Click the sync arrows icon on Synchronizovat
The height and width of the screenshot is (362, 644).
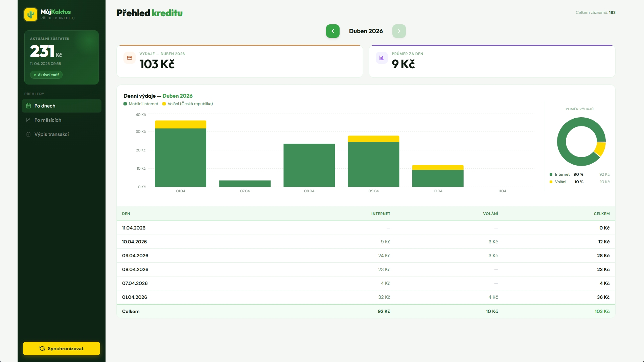point(42,348)
